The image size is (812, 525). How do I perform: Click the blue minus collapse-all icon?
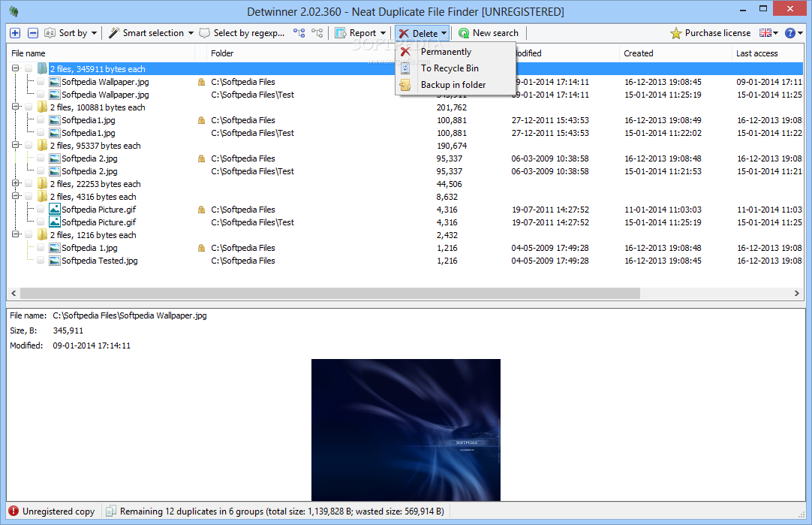coord(32,33)
